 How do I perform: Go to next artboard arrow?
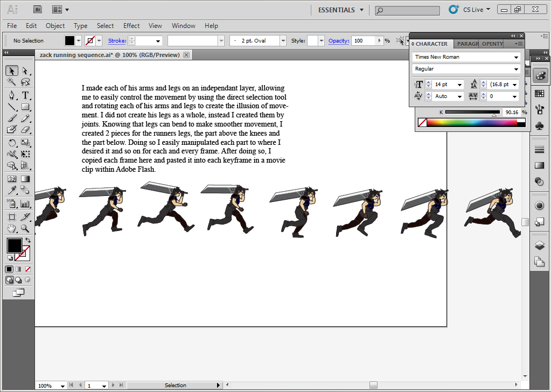[x=113, y=385]
